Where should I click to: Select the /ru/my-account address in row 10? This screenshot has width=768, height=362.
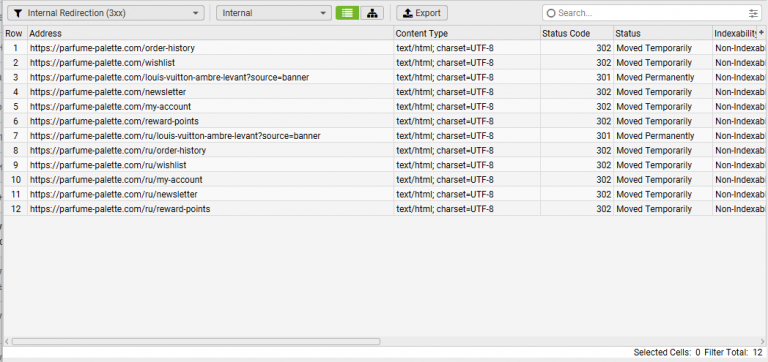point(116,180)
